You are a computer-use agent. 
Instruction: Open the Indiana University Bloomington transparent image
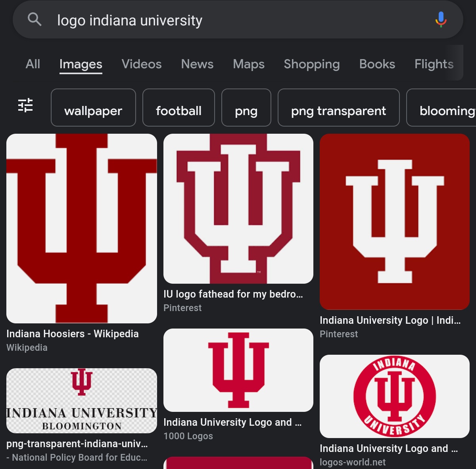click(x=82, y=401)
